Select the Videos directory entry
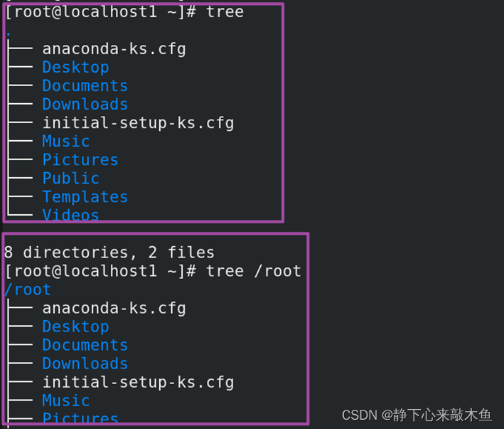The height and width of the screenshot is (429, 504). 70,214
